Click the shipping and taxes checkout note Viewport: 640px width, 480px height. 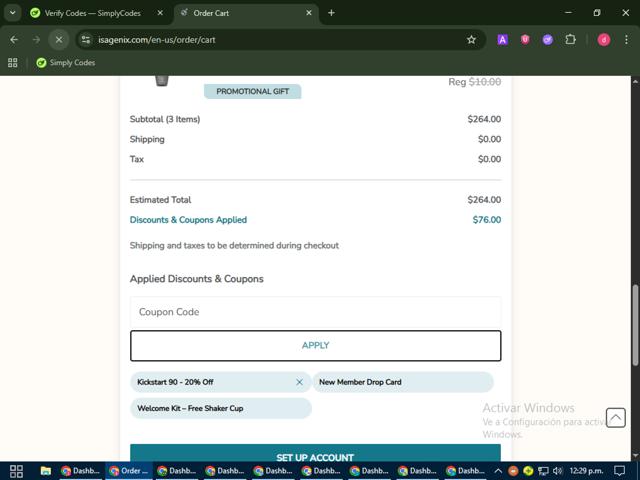point(234,245)
